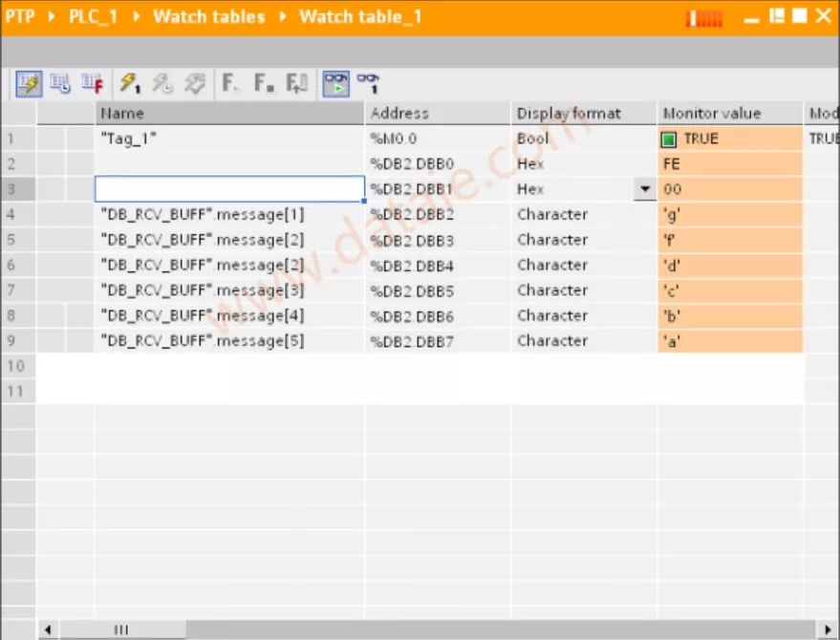Select row header number 4
The width and height of the screenshot is (840, 640).
point(18,215)
